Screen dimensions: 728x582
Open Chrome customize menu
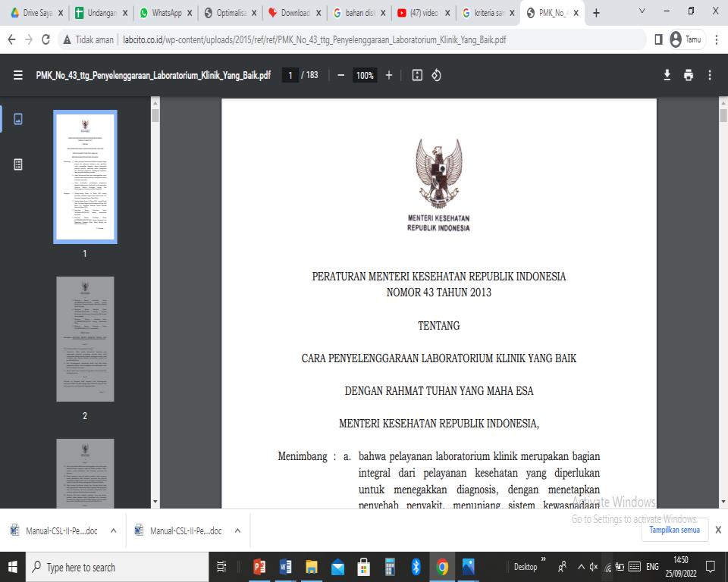(717, 40)
